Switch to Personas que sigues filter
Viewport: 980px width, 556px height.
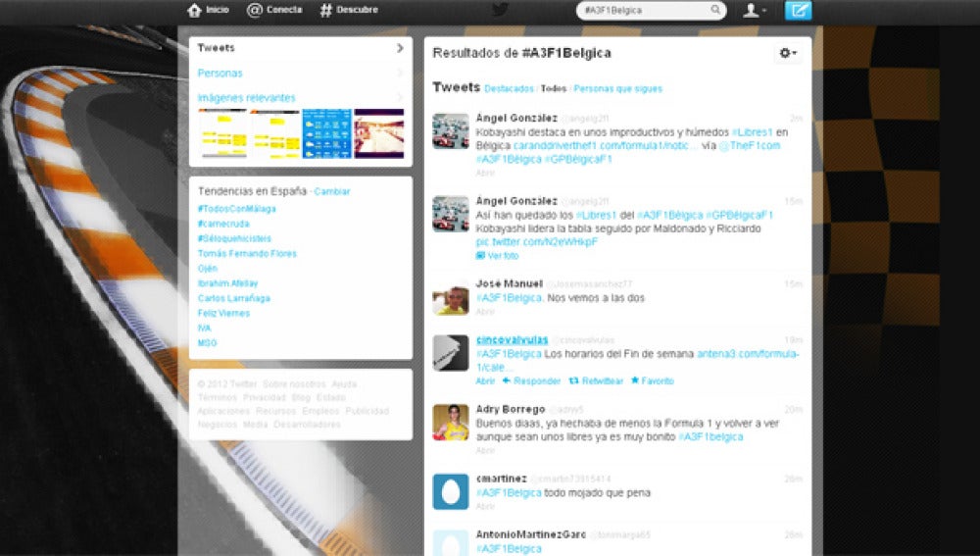(x=617, y=89)
